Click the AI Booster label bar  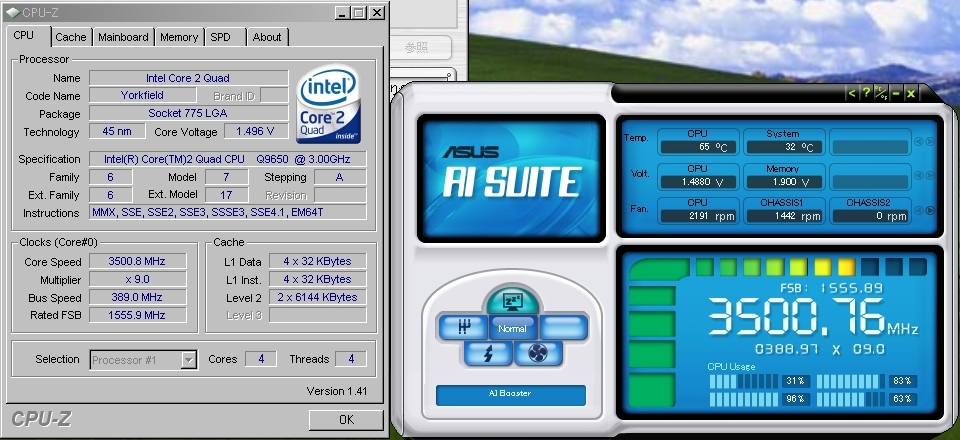[511, 395]
